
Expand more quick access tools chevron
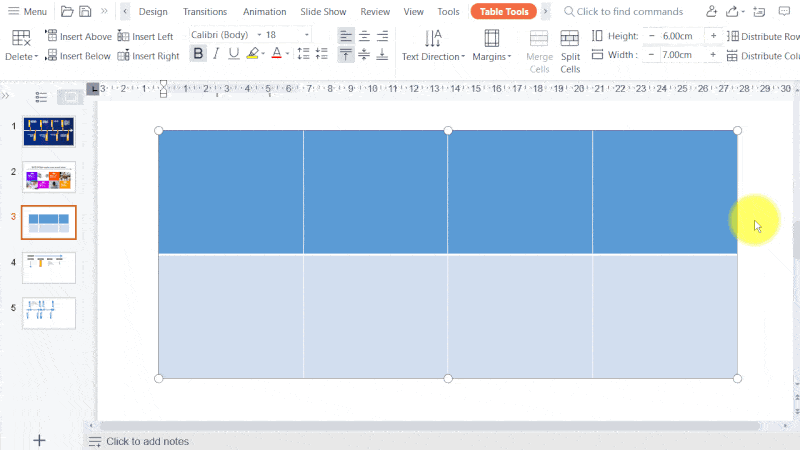105,11
